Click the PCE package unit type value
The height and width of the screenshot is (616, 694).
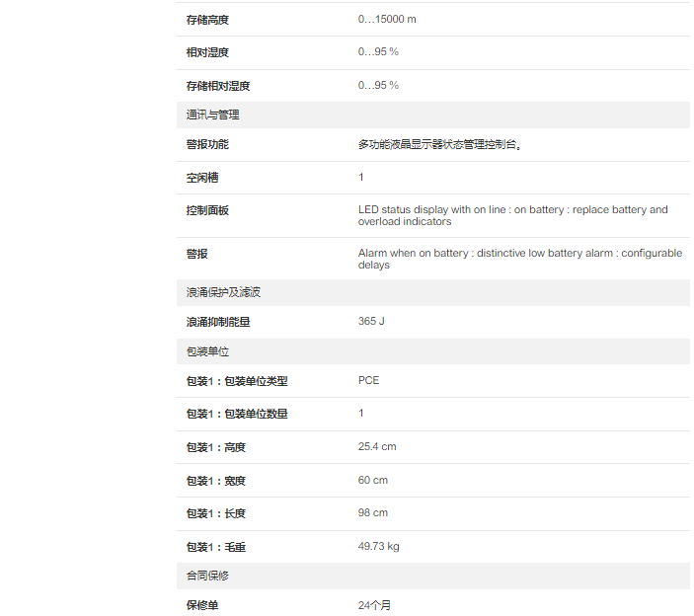coord(368,380)
